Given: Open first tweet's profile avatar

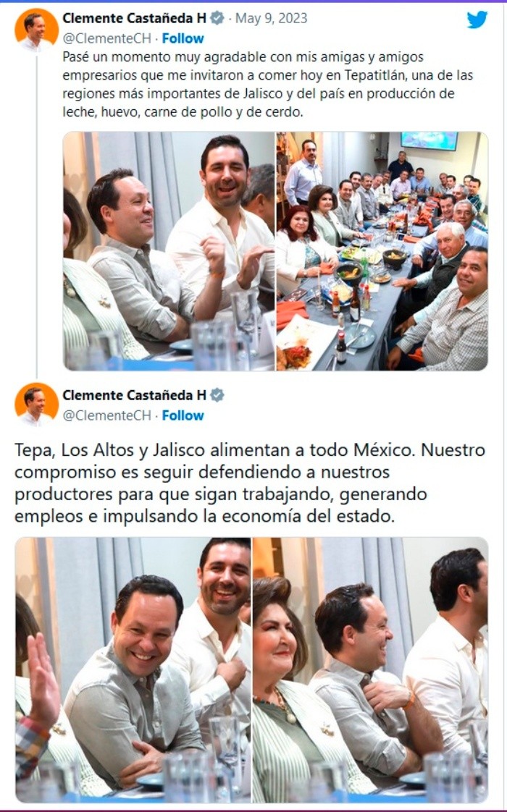Looking at the screenshot, I should pyautogui.click(x=36, y=30).
